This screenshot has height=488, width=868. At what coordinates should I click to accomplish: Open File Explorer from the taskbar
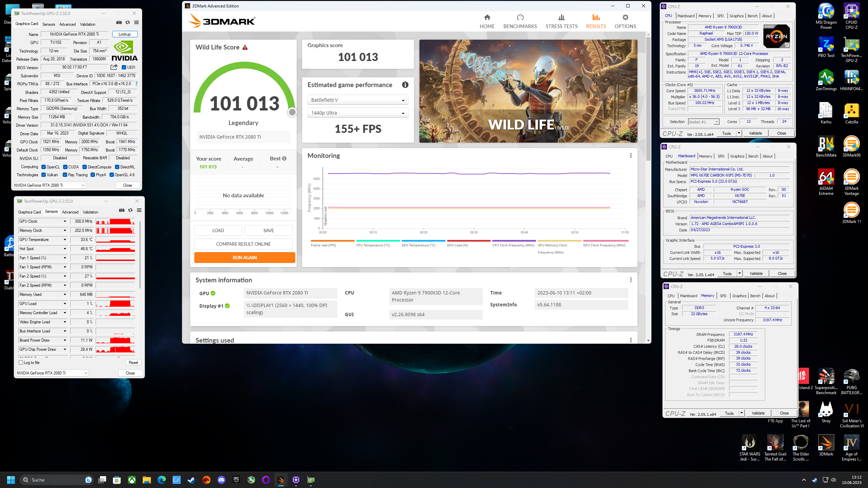(146, 480)
